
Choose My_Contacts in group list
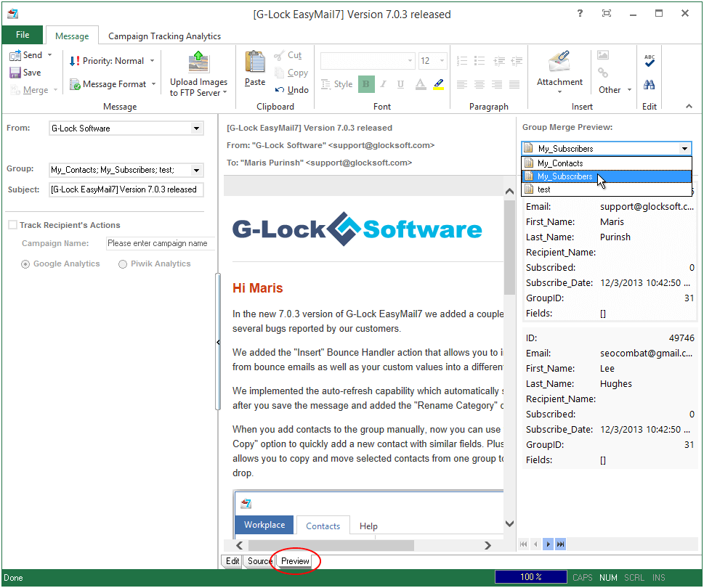click(x=606, y=163)
